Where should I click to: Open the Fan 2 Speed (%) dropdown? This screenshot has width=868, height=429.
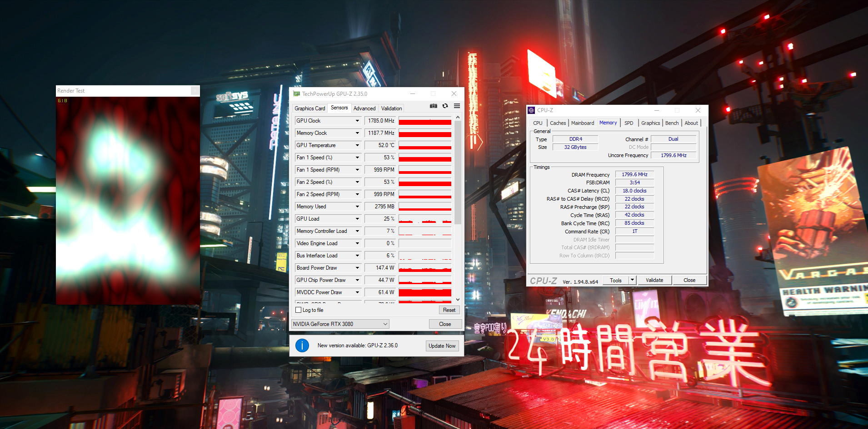pos(357,182)
